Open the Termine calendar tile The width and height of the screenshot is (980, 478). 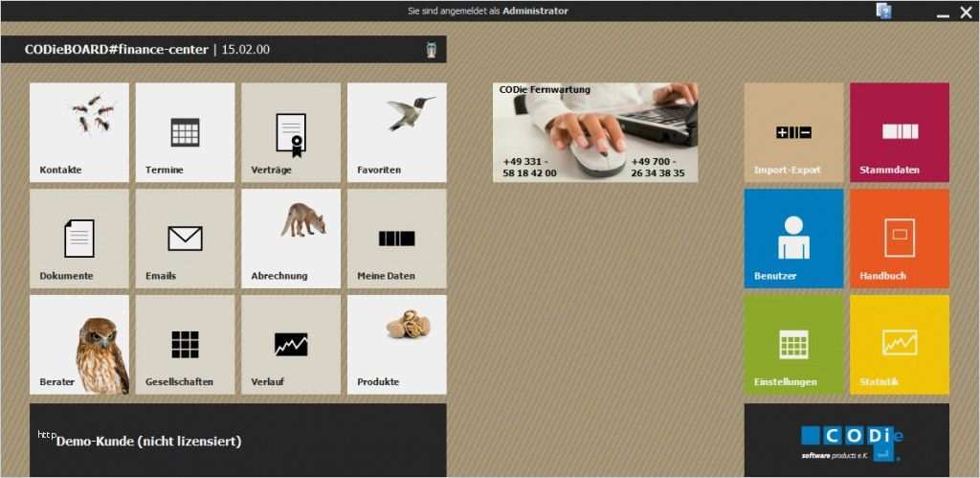[185, 132]
